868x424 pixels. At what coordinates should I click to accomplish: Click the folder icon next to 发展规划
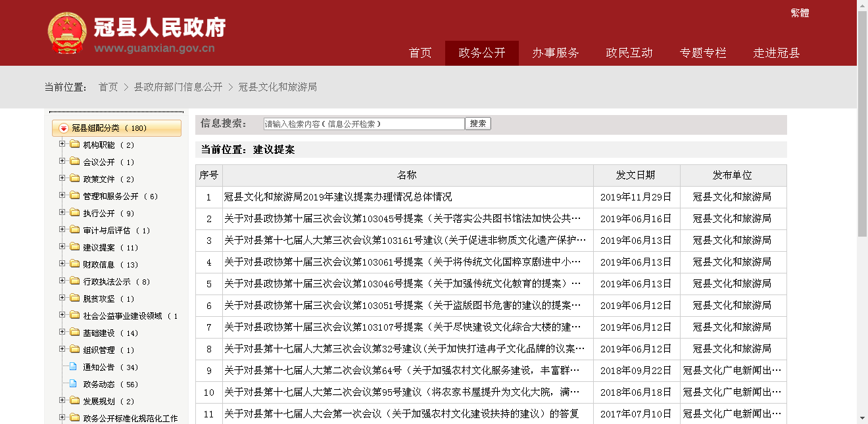[74, 401]
